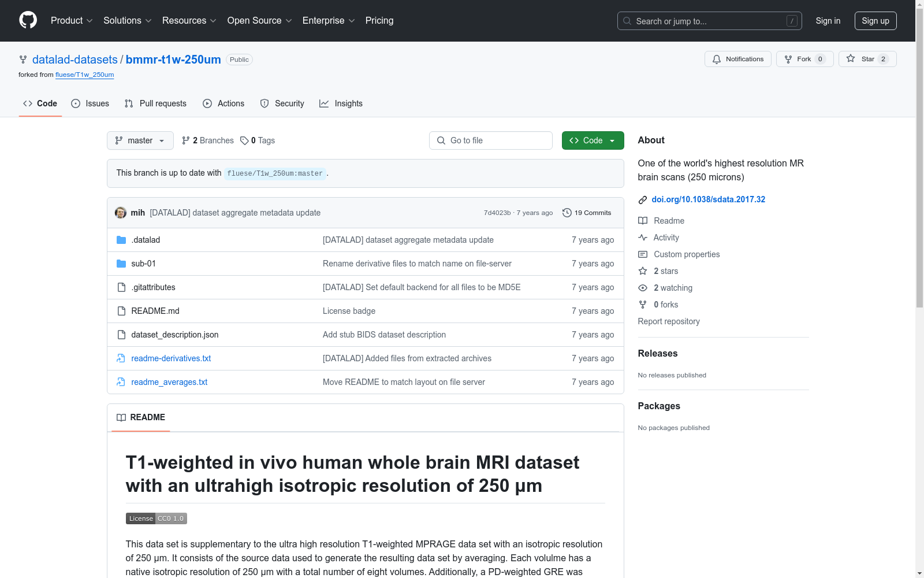Expand the Solutions menu
This screenshot has width=924, height=578.
click(x=128, y=20)
